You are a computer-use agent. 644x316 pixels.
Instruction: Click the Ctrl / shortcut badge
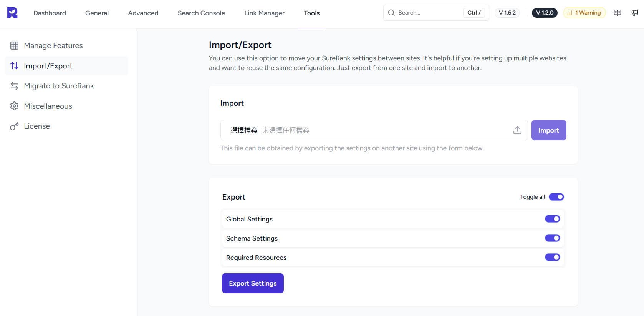coord(474,13)
